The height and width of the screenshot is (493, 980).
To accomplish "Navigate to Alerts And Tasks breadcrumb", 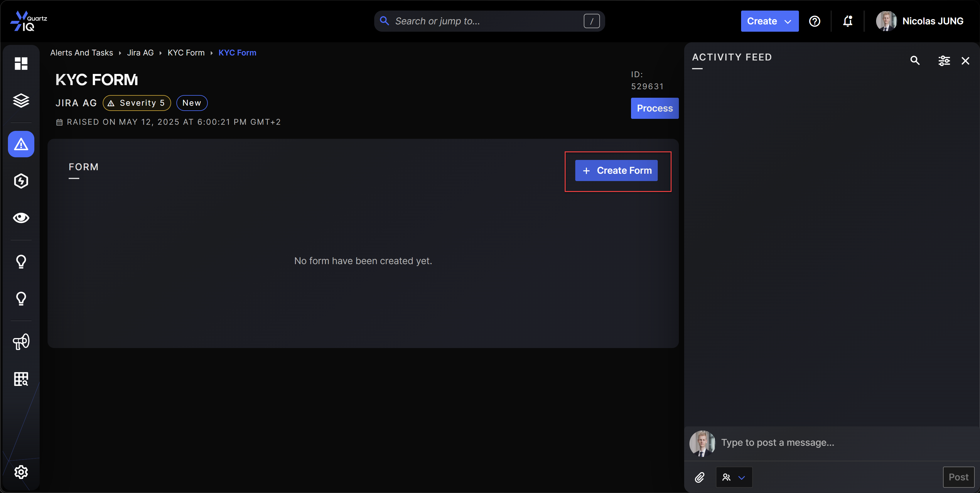I will [81, 53].
